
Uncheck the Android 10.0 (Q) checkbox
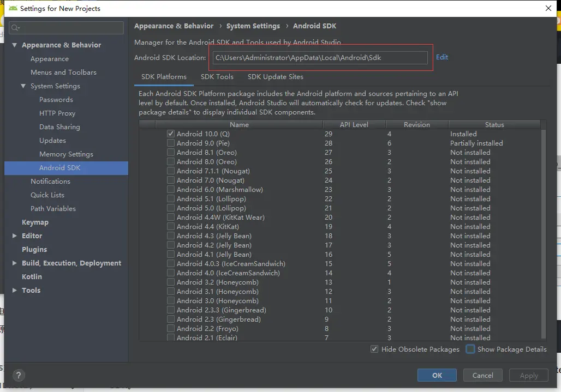coord(171,134)
